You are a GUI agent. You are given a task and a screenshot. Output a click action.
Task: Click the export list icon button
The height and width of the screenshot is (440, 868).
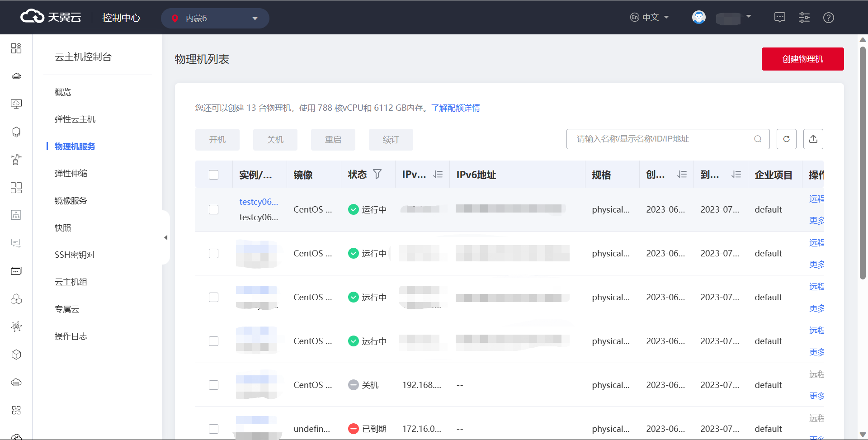pyautogui.click(x=813, y=139)
